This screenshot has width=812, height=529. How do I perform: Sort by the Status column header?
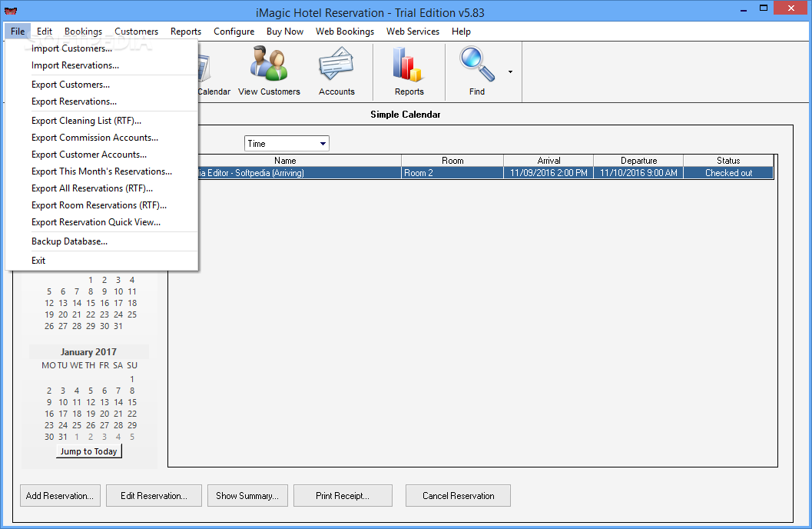728,161
